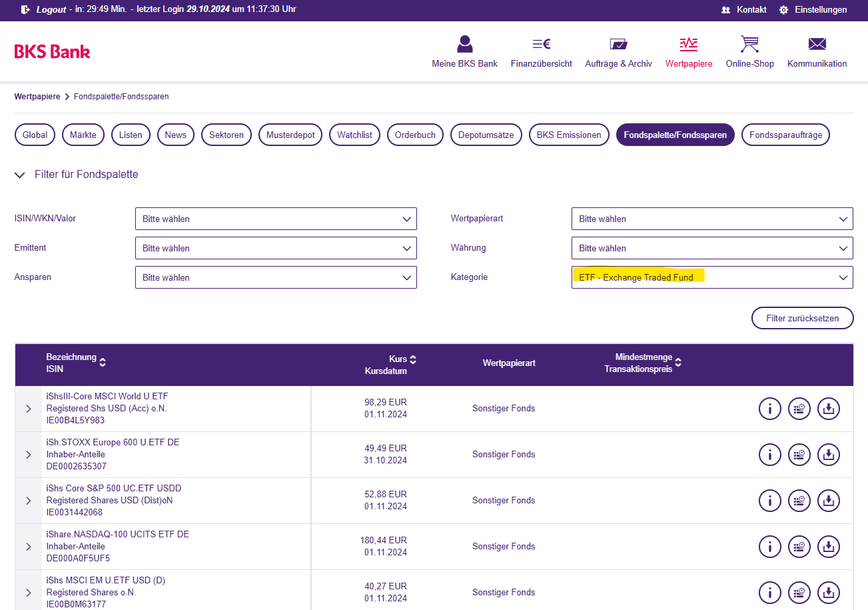This screenshot has height=610, width=868.
Task: Switch to the Sektoren tab
Action: (x=226, y=135)
